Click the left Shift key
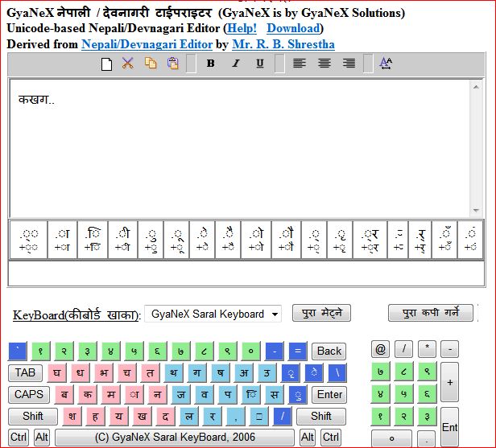This screenshot has width=496, height=448. [33, 417]
